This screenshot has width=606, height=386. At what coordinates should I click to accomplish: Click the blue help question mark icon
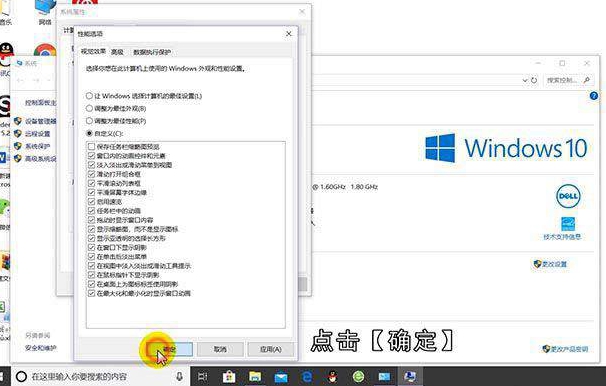pyautogui.click(x=594, y=96)
